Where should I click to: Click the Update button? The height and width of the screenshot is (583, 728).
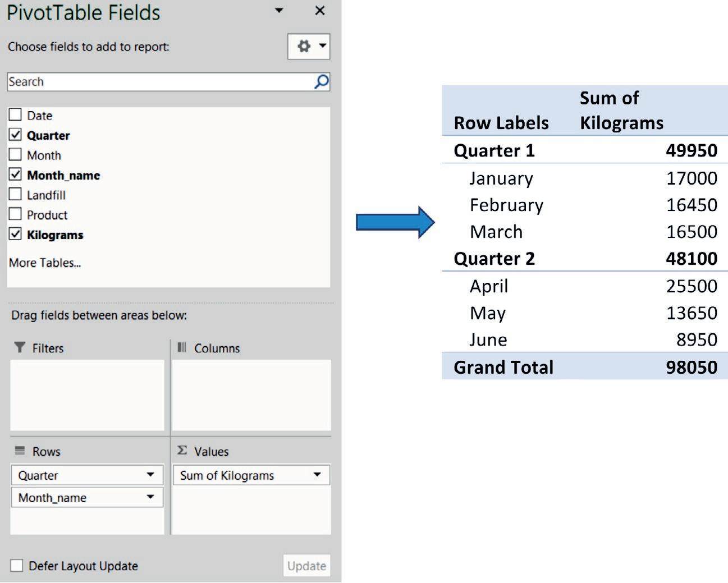[x=306, y=566]
